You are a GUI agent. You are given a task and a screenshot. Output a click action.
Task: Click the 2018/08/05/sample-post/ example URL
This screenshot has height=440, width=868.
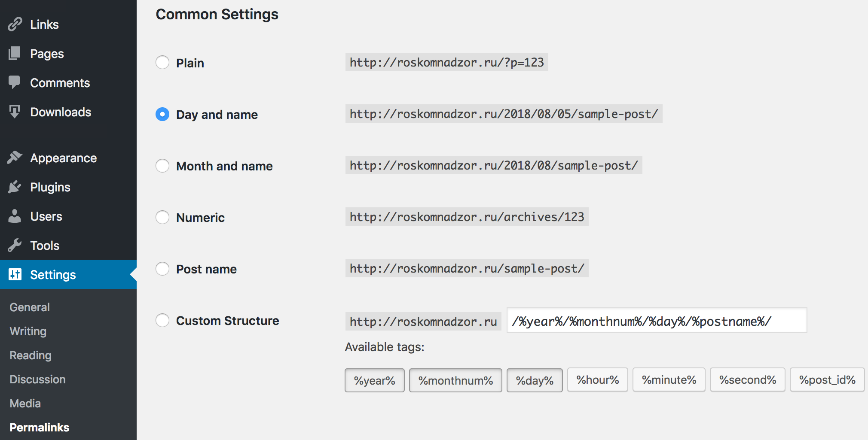pyautogui.click(x=504, y=114)
